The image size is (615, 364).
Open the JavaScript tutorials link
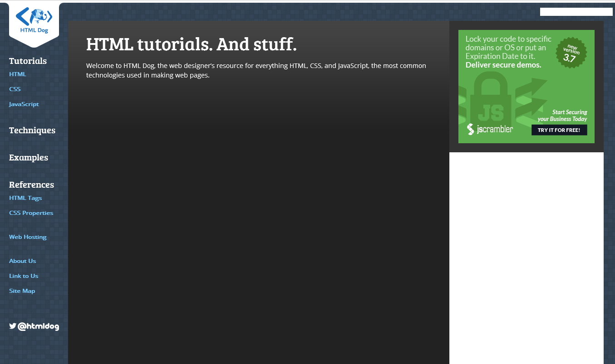(24, 104)
